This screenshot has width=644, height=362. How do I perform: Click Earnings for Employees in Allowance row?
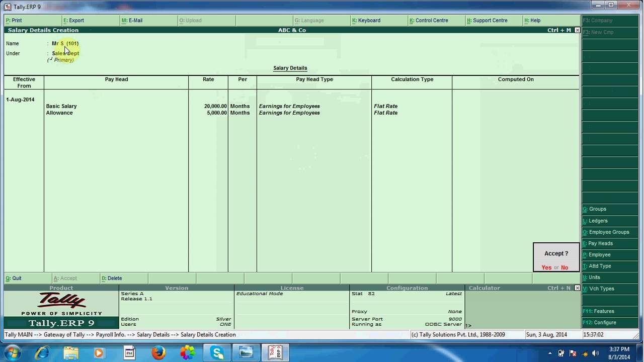[289, 113]
